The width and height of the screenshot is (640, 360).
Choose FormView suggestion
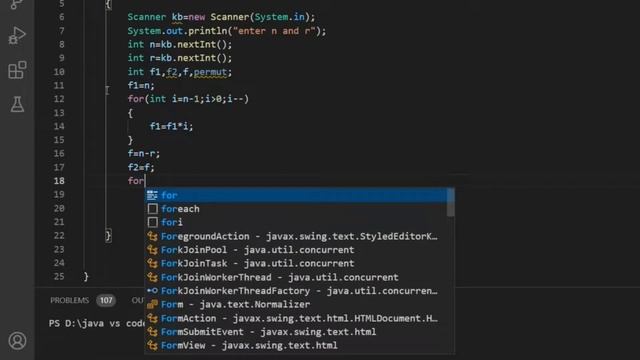click(x=296, y=345)
